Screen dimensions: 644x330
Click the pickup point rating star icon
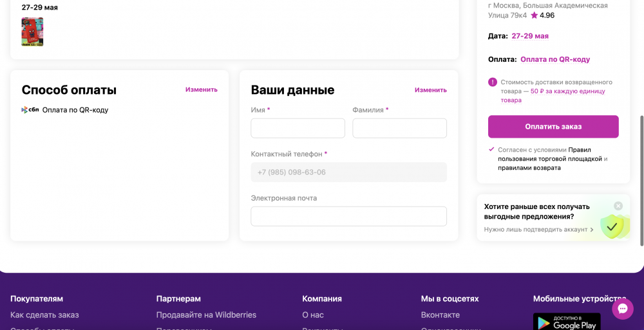coord(534,15)
